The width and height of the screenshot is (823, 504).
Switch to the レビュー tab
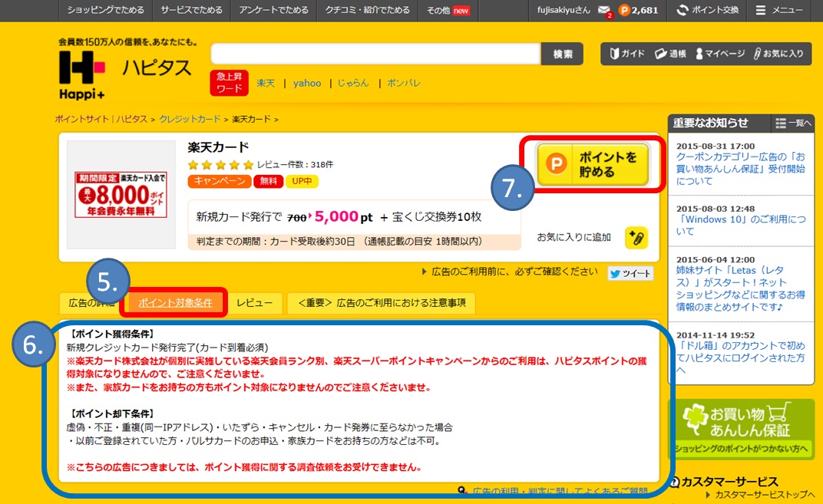(x=254, y=303)
